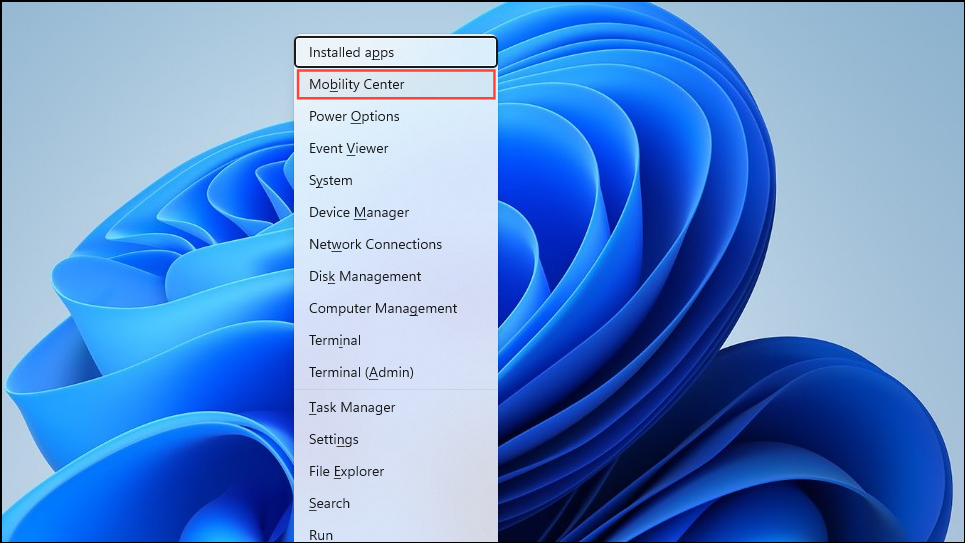Open Device Manager
Image resolution: width=965 pixels, height=543 pixels.
[396, 212]
